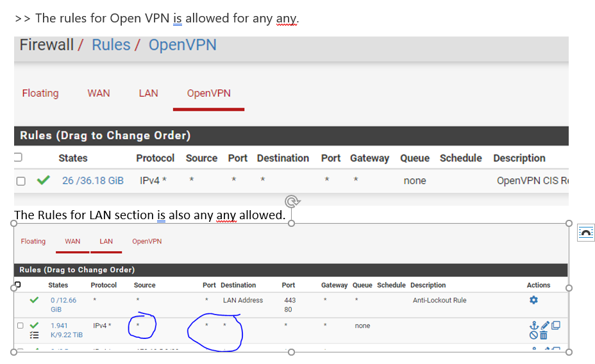This screenshot has height=364, width=595.
Task: Click the bottom-right corner handle of the picture
Action: (569, 352)
